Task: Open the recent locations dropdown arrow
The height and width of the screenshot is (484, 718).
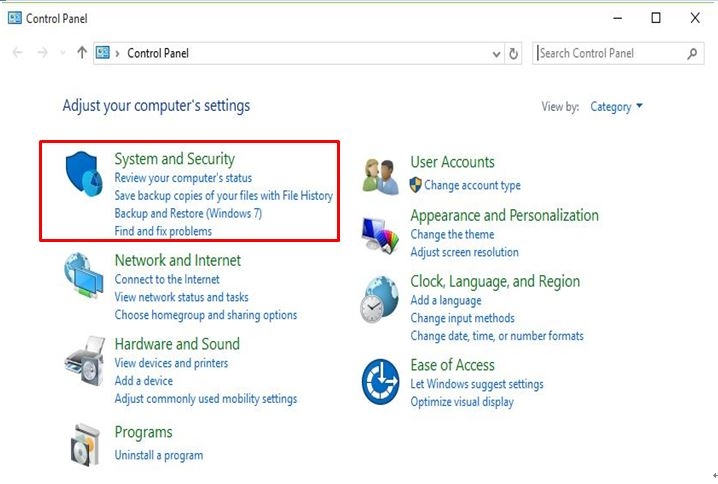Action: point(63,53)
